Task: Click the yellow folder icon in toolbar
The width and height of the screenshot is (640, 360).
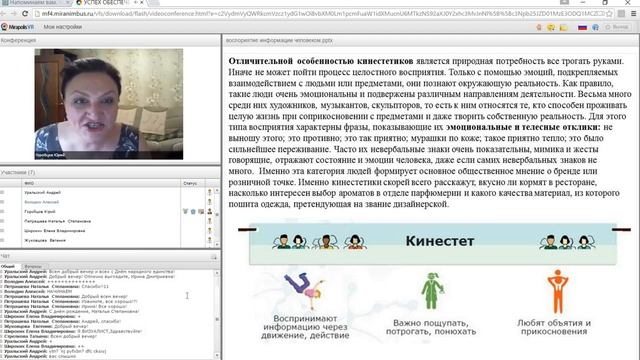Action: 564,27
